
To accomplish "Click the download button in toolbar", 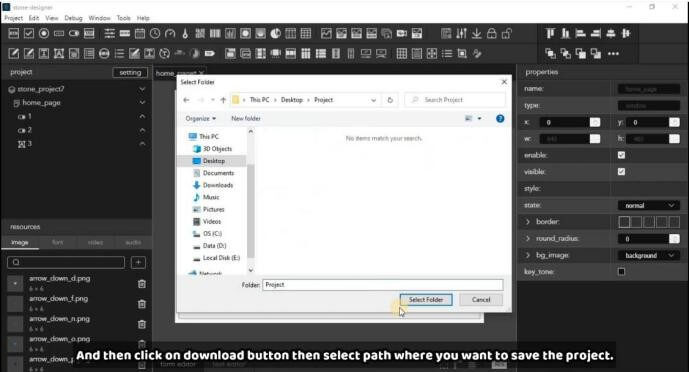I will tap(477, 33).
